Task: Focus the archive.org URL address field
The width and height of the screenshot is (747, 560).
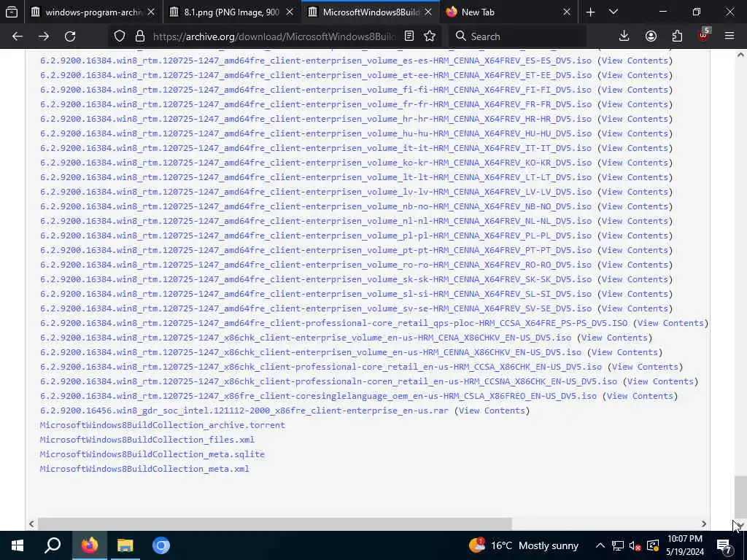Action: click(274, 36)
